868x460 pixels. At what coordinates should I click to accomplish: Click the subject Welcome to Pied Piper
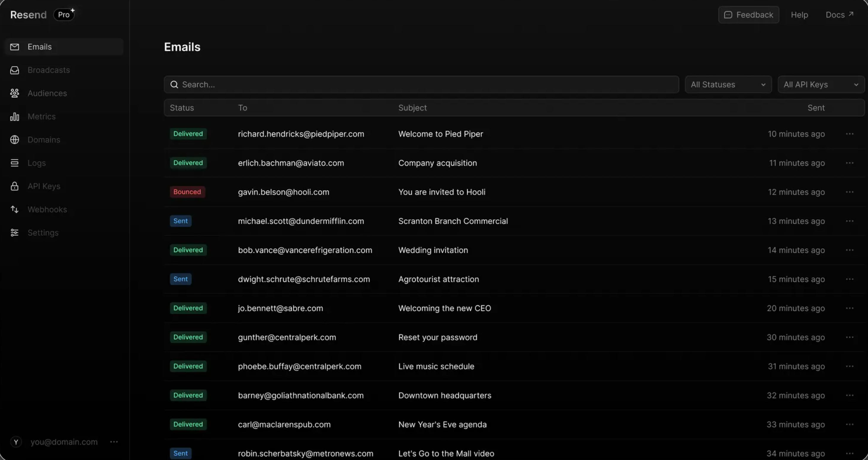441,134
